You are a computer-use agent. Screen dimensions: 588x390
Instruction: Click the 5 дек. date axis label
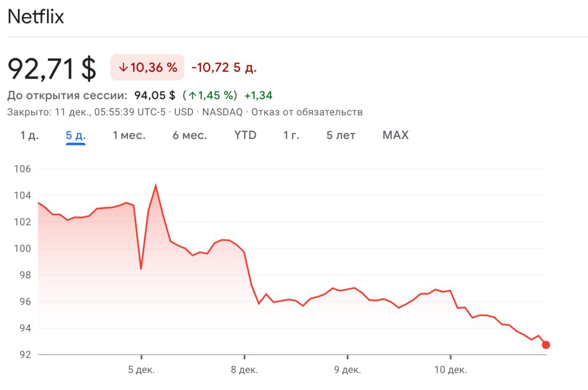141,370
